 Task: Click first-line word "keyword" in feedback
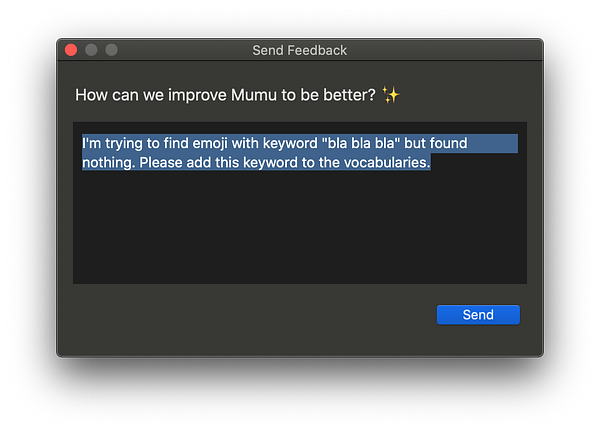click(x=287, y=144)
